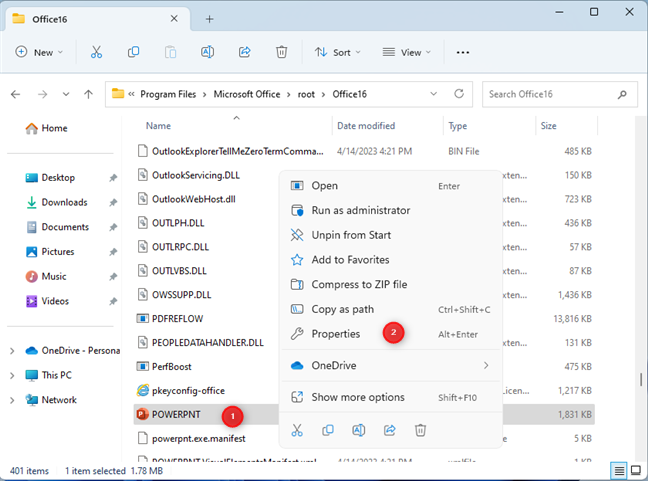Screen dimensions: 648x481
Task: Choose Copy as path
Action: click(391, 309)
